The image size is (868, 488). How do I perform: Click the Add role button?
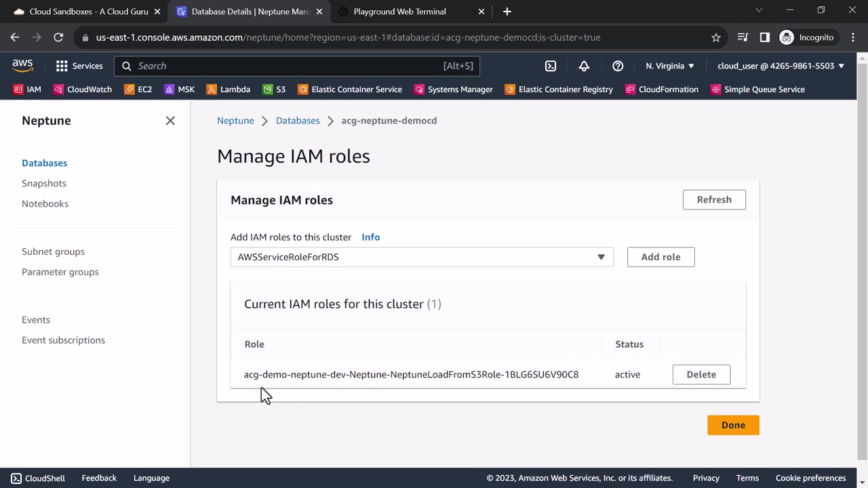coord(660,257)
